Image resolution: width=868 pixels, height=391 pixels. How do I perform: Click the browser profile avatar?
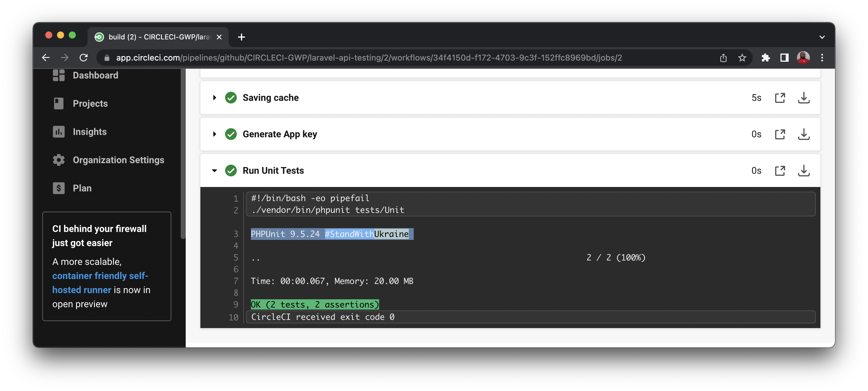pos(803,58)
